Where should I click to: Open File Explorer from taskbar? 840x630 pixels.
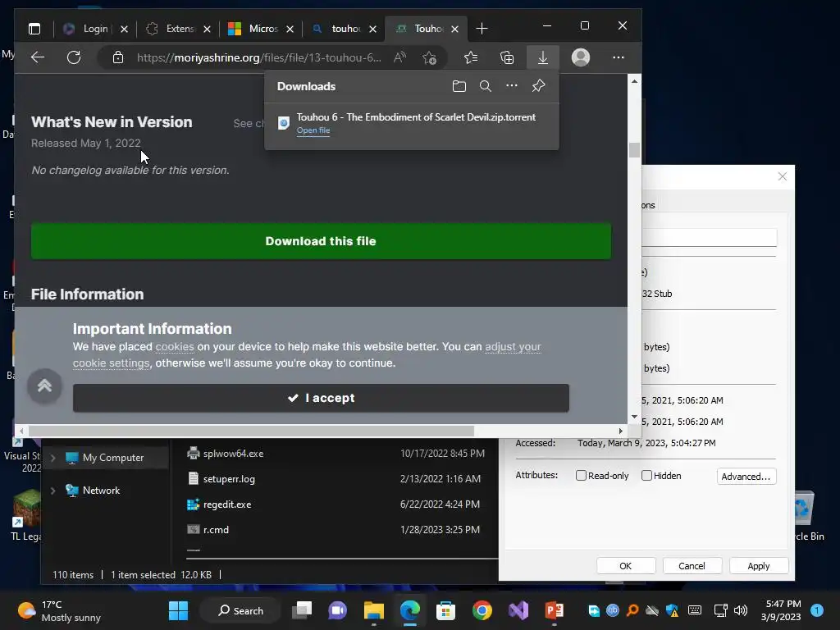point(374,610)
